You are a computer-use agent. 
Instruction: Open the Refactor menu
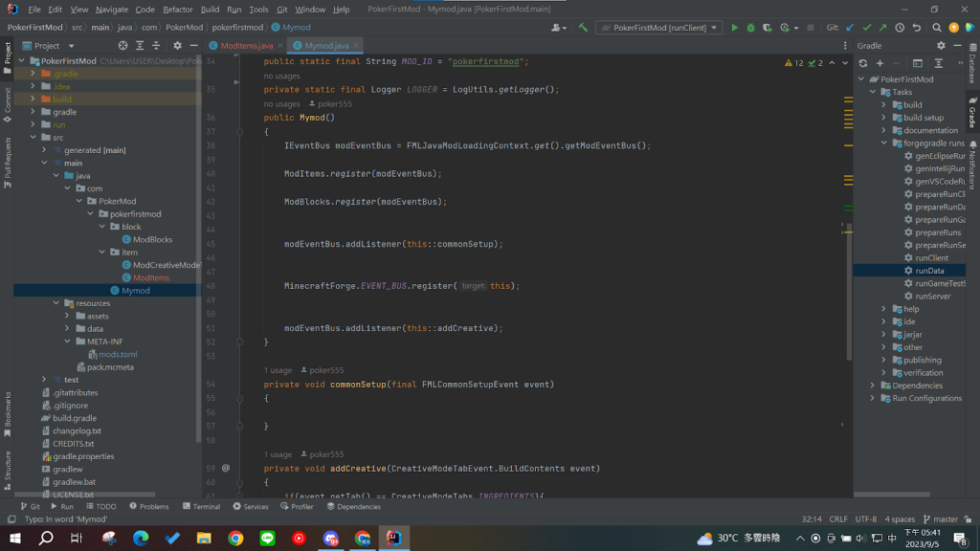click(x=177, y=10)
